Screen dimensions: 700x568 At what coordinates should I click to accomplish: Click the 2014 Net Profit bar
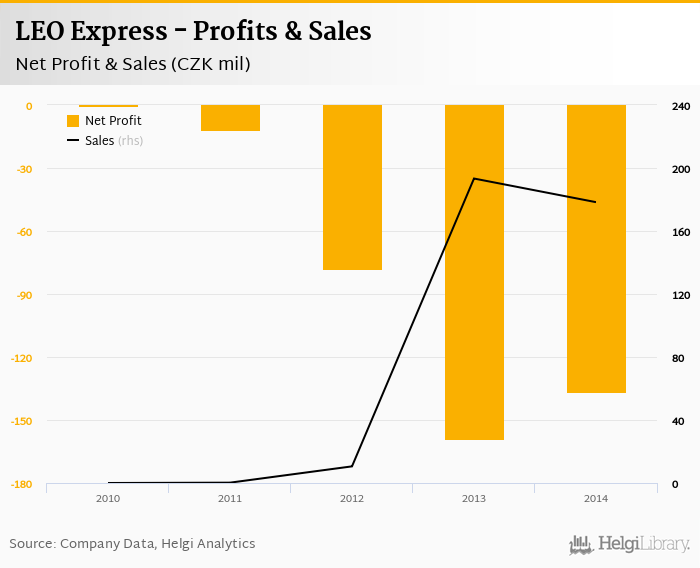(x=596, y=248)
